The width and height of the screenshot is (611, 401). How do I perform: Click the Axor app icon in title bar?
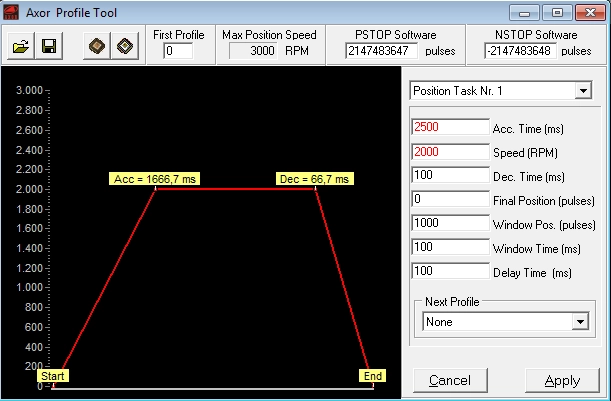pos(11,12)
